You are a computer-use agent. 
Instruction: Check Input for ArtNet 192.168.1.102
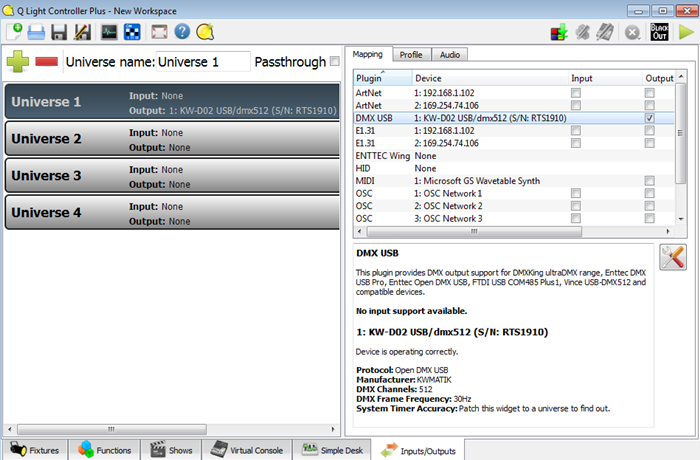(575, 92)
